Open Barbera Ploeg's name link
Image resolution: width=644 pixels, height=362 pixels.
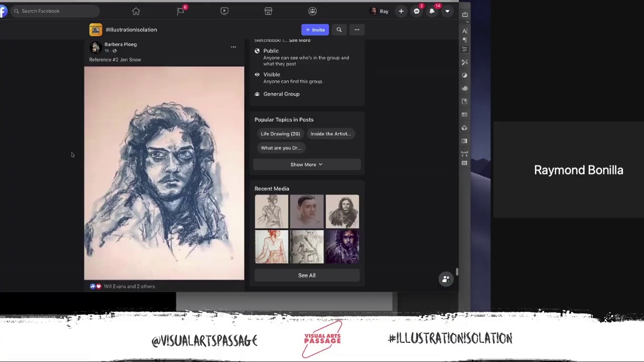[120, 44]
